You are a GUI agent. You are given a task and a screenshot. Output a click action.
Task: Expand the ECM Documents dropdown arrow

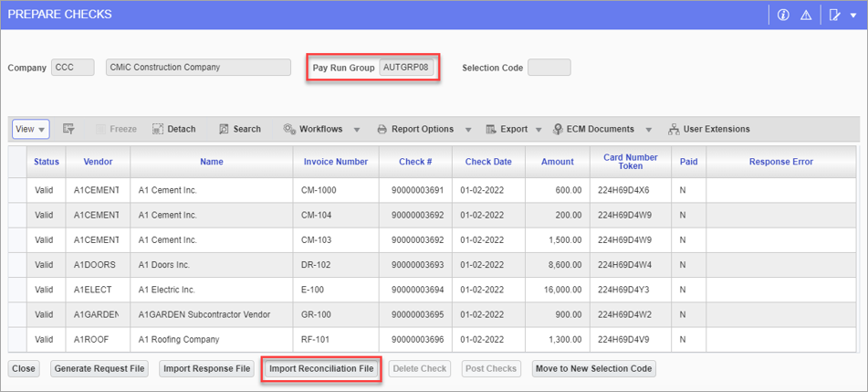click(x=649, y=130)
